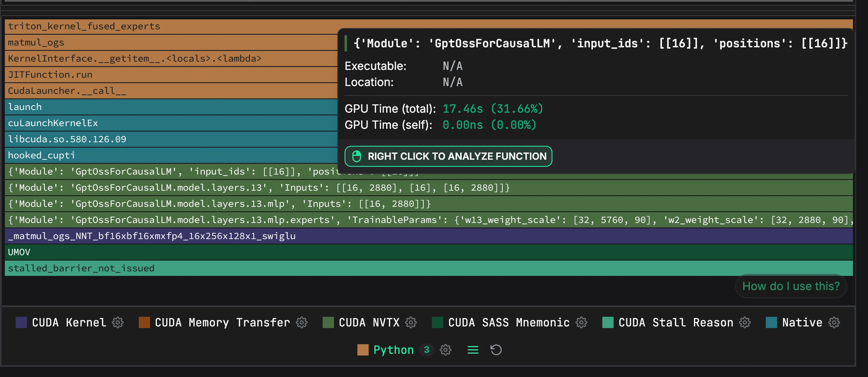Click the mouse icon in the analyze hint

click(x=357, y=156)
